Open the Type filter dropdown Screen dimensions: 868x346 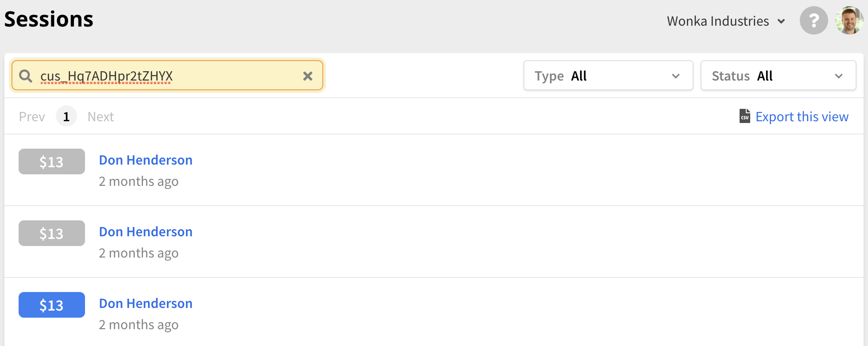coord(608,76)
